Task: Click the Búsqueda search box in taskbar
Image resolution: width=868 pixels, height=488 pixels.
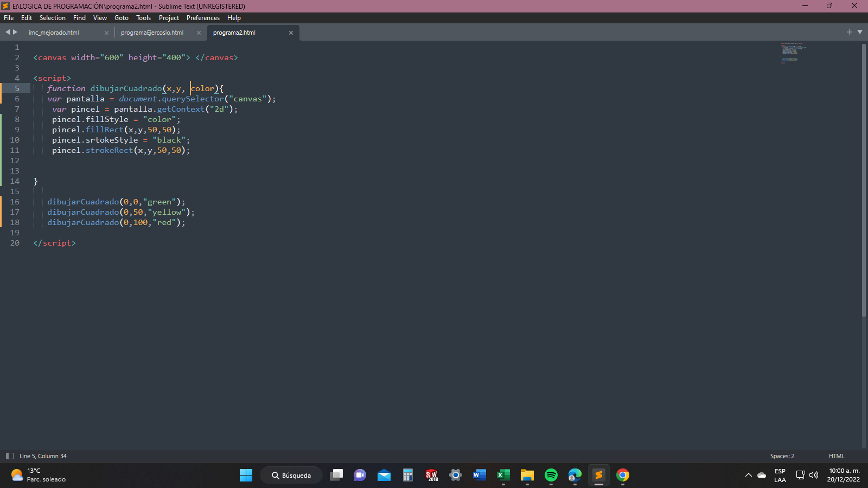Action: coord(291,476)
